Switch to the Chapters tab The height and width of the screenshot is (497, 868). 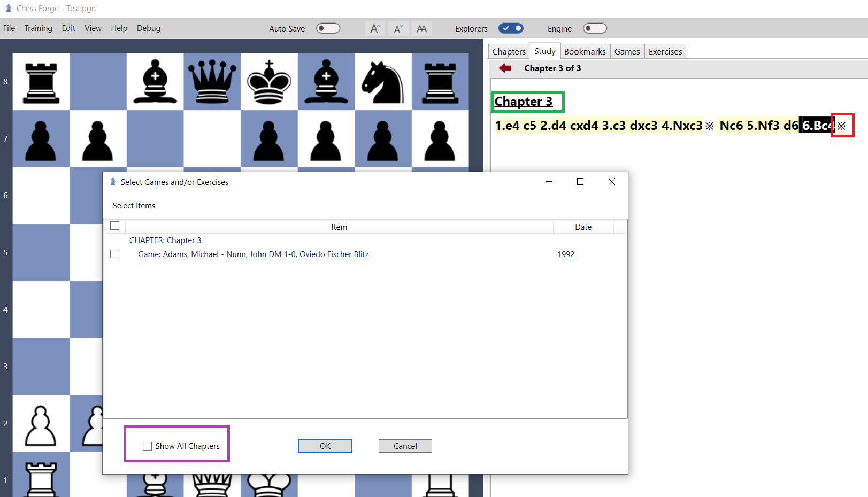tap(508, 51)
